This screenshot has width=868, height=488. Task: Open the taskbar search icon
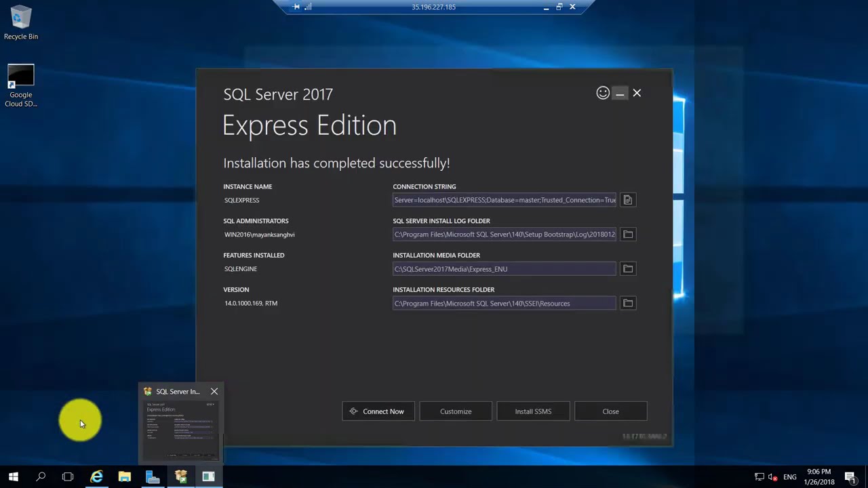click(x=41, y=477)
